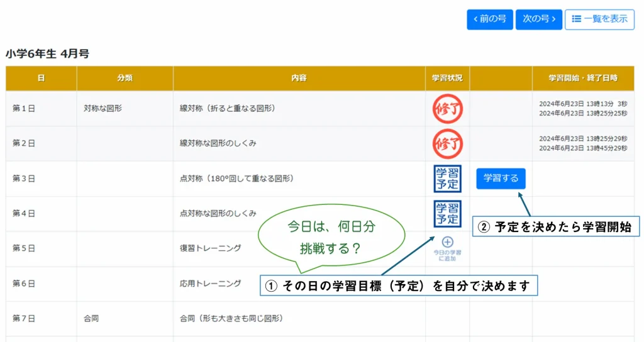Go to next issue with 次の号
Screen dimensions: 644x342
538,19
